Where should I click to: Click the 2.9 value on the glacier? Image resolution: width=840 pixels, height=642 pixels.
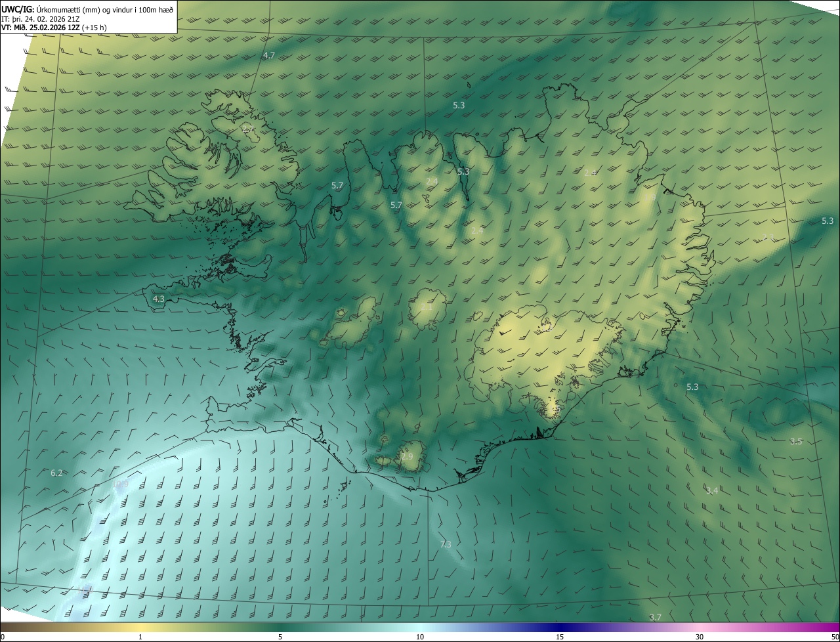click(x=408, y=456)
